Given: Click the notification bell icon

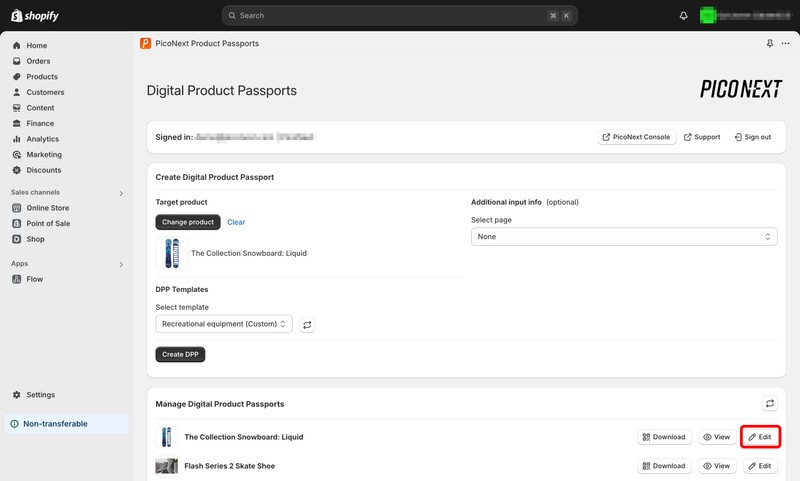Looking at the screenshot, I should tap(684, 16).
